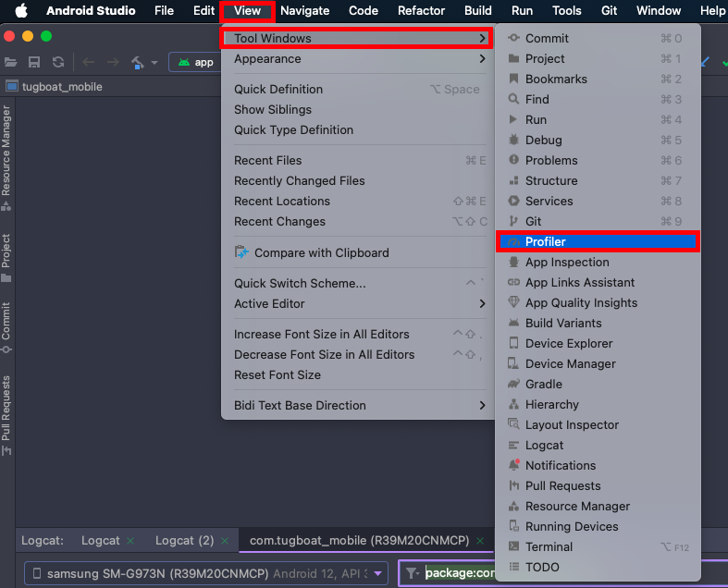
Task: Select Recent Changes menu item
Action: 357,222
